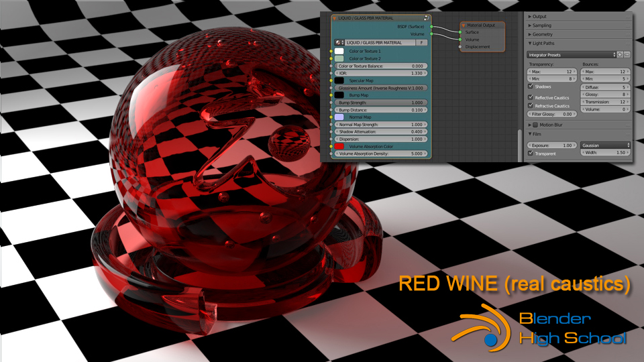Click the Color or Texture 1 input socket
The width and height of the screenshot is (644, 362).
pos(331,52)
